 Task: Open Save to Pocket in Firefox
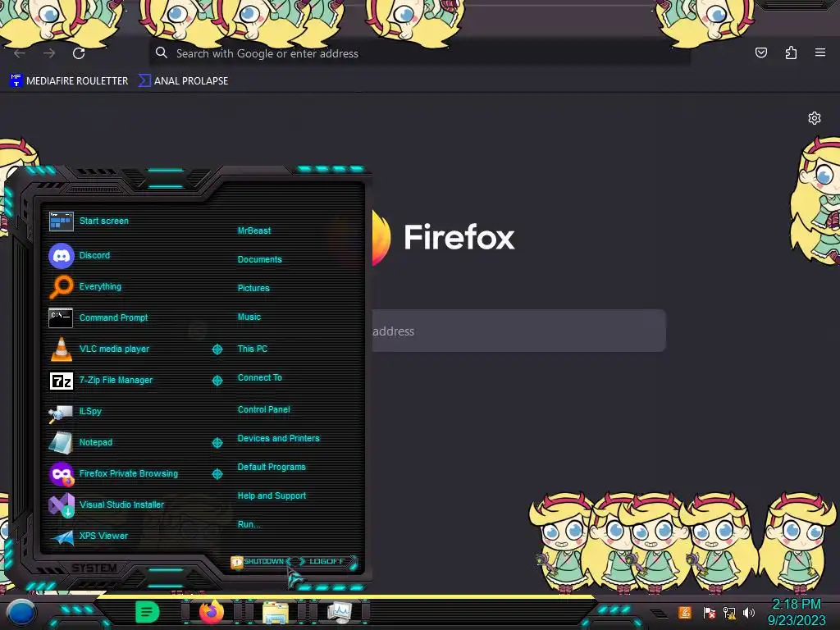coord(760,52)
